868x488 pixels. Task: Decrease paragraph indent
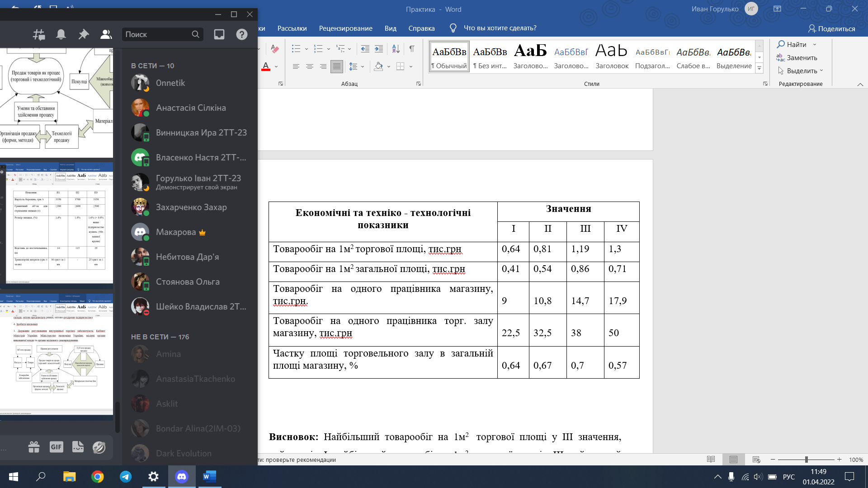(x=365, y=49)
